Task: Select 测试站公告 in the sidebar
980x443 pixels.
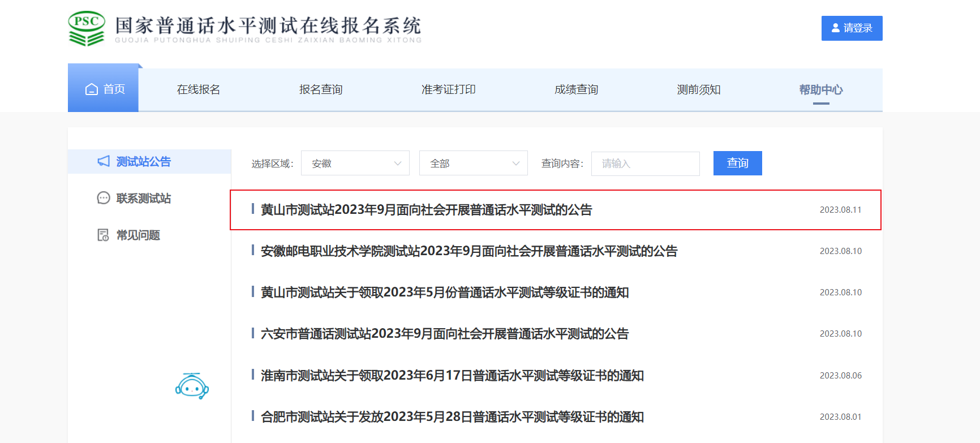Action: pyautogui.click(x=149, y=161)
